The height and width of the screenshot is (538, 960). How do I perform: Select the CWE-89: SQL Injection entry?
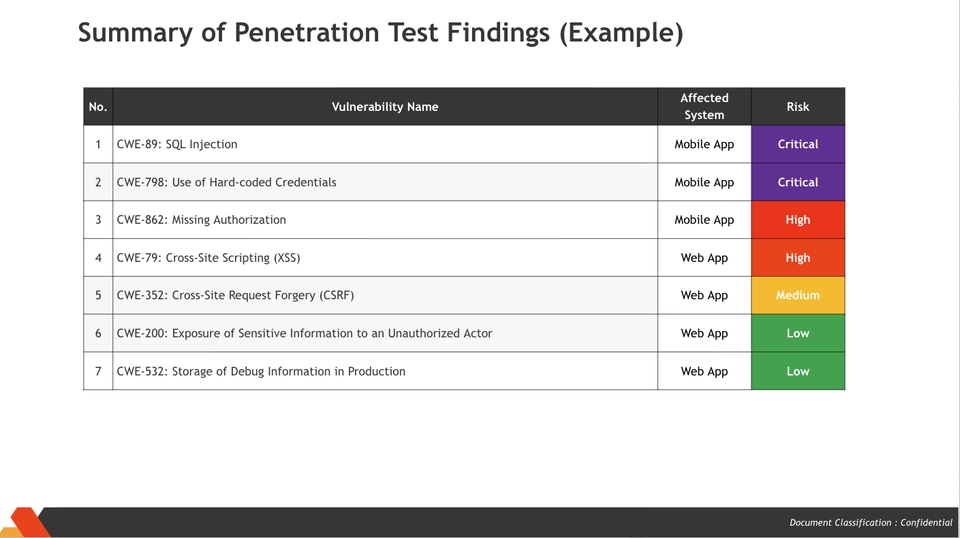click(177, 144)
